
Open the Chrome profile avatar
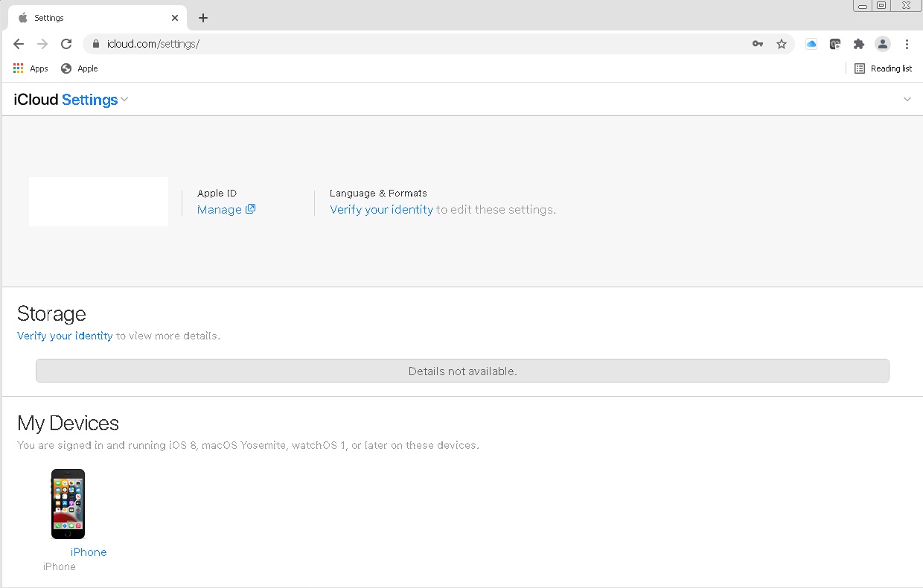point(883,44)
